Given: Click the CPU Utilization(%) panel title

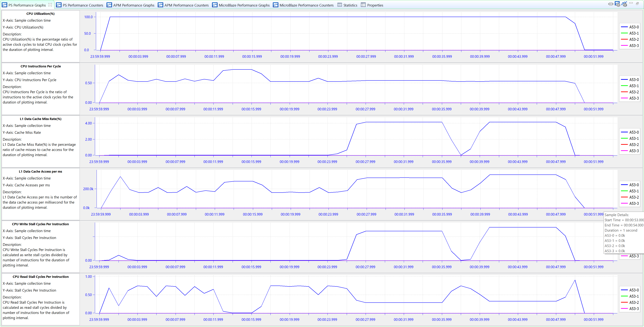Looking at the screenshot, I should coord(41,14).
